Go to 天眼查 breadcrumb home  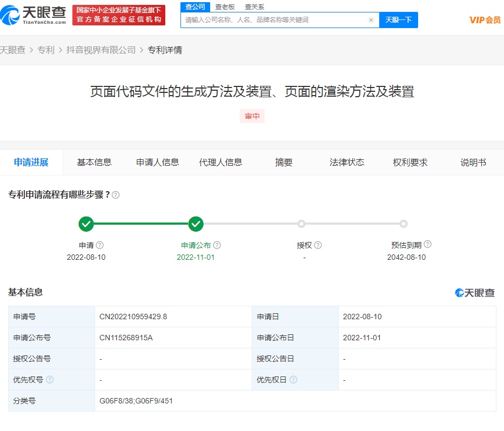pos(12,50)
